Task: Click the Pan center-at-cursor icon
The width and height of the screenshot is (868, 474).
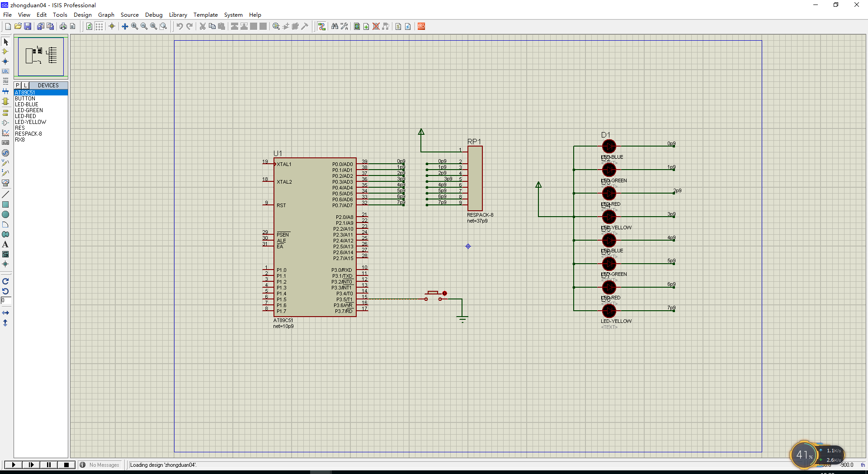Action: [125, 26]
